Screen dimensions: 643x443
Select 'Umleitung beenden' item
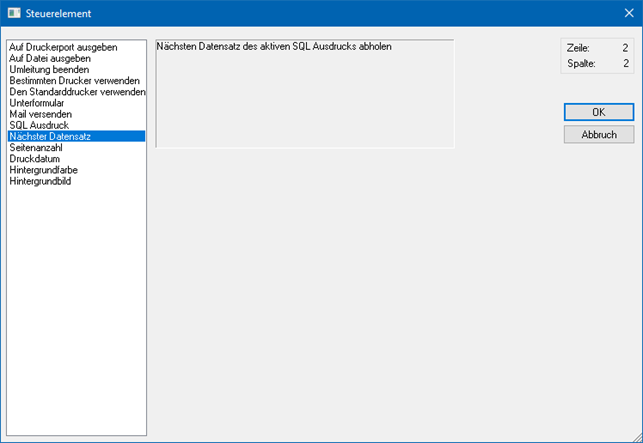(49, 69)
